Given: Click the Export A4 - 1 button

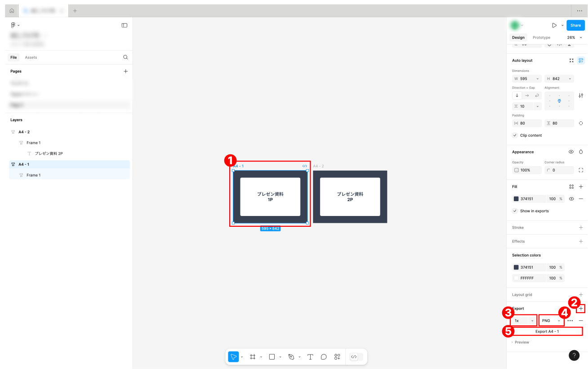Looking at the screenshot, I should click(547, 332).
